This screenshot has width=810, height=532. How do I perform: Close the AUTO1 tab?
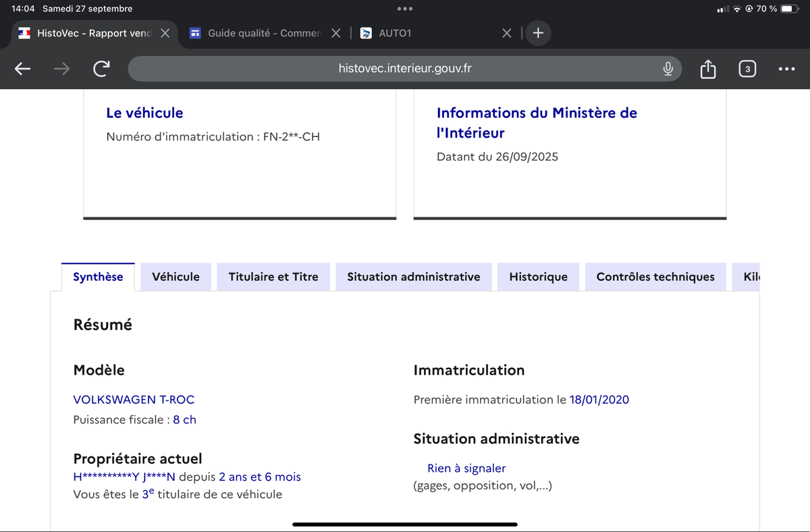507,33
